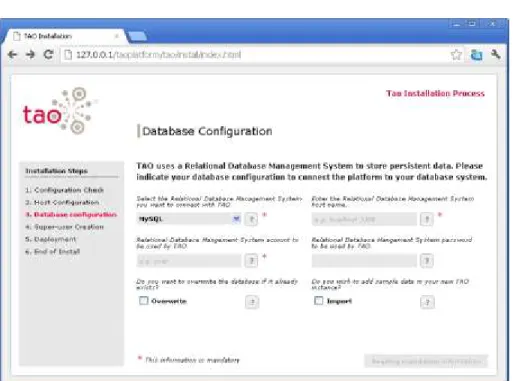Select step 4 Super-user Creation
The height and width of the screenshot is (381, 513).
[x=65, y=227]
